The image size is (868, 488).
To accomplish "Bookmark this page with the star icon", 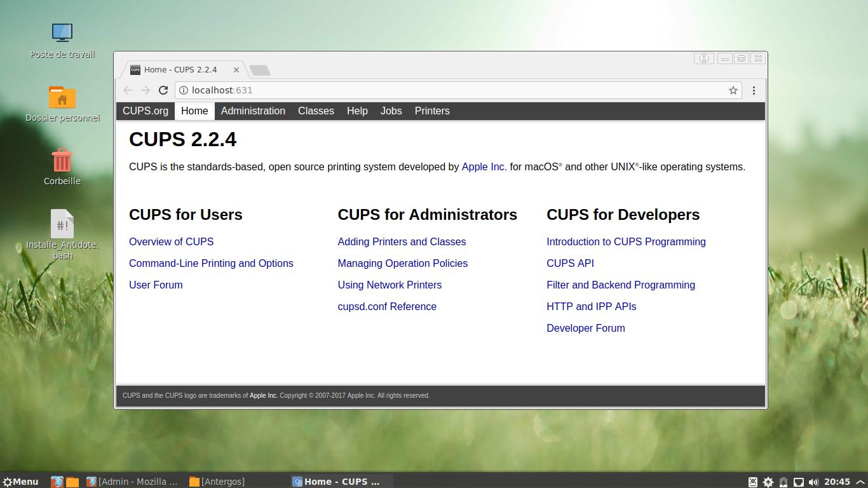I will click(x=733, y=90).
